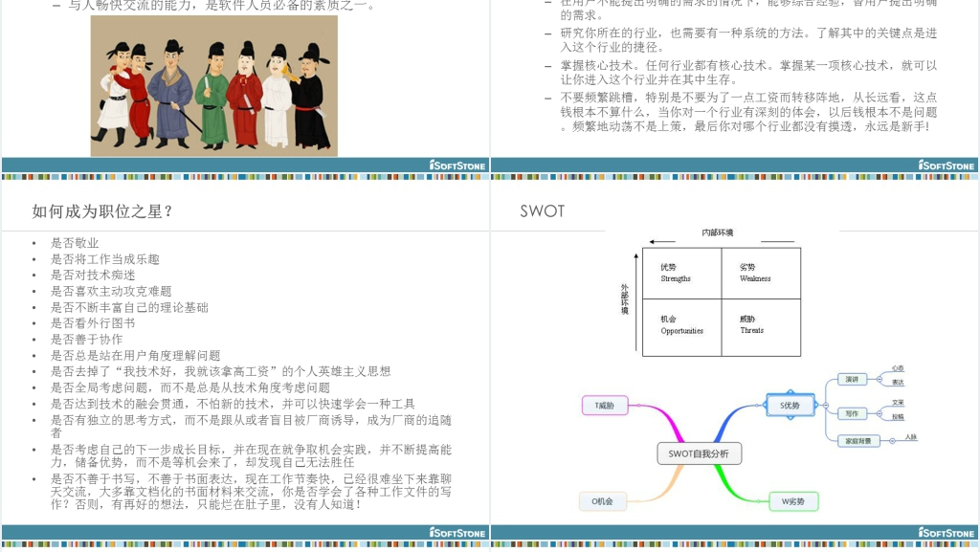
Task: Click iSoftStone logo under 职位之星 slide
Action: pos(457,532)
